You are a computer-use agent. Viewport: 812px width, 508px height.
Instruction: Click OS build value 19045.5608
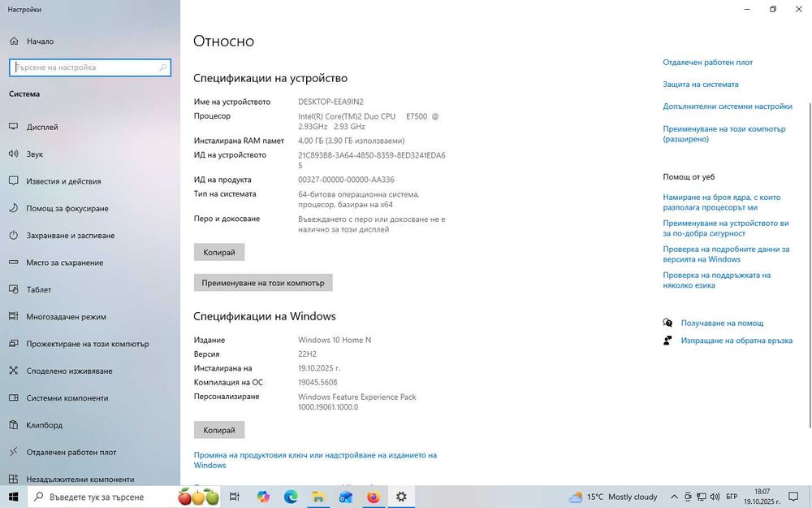317,382
